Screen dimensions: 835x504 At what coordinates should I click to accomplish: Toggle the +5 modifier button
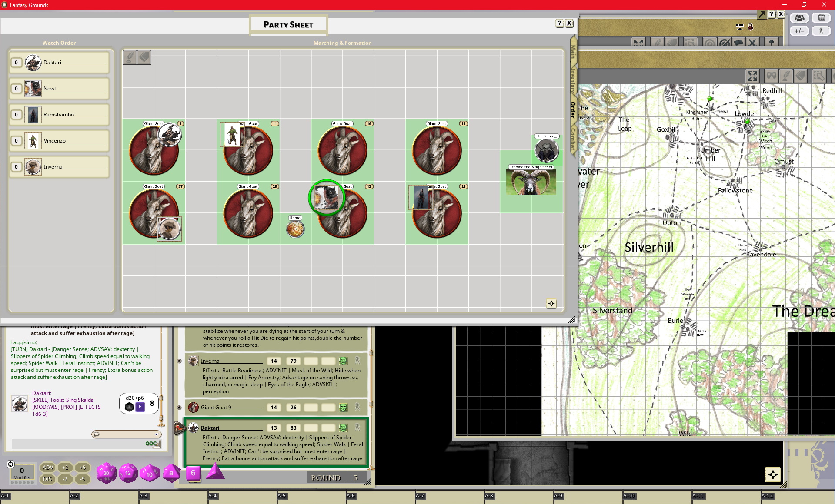tap(83, 468)
